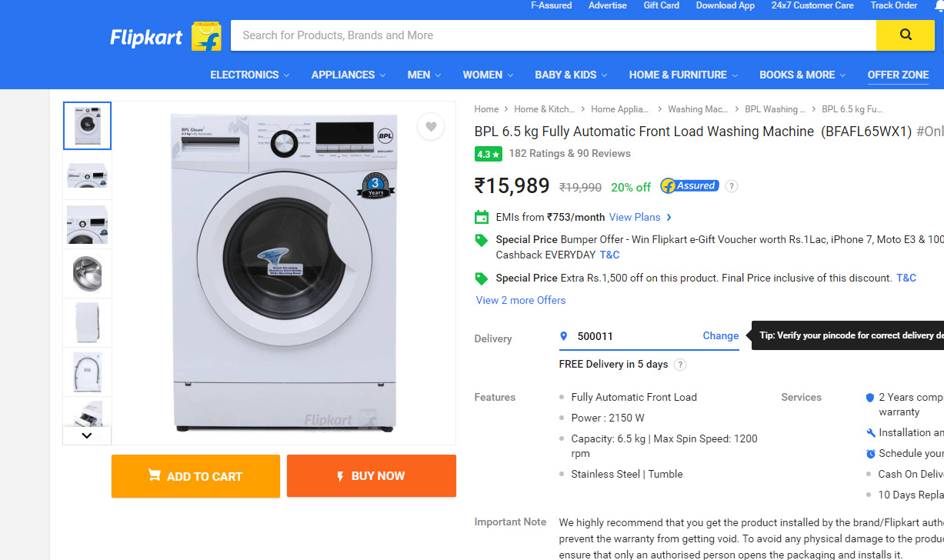Open the Women category menu
The height and width of the screenshot is (560, 944).
tap(488, 75)
